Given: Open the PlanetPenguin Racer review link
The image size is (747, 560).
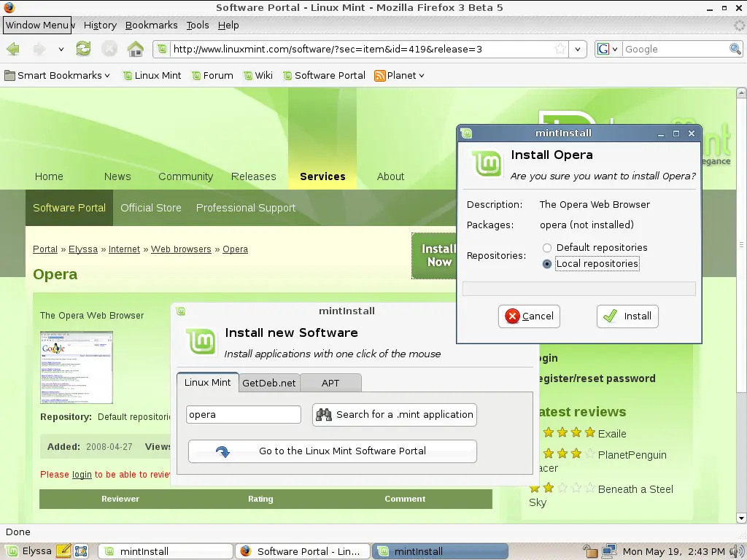Looking at the screenshot, I should coord(632,455).
